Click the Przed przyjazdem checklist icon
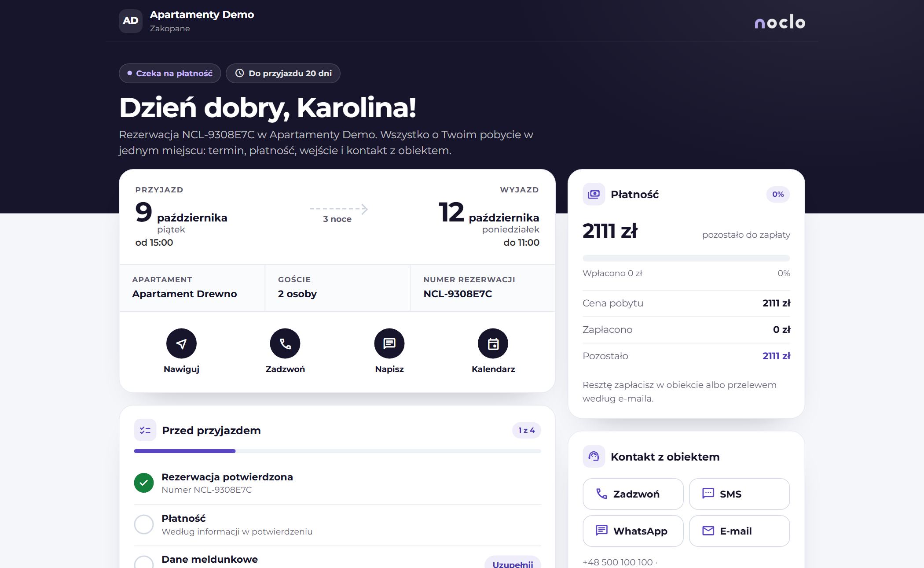The height and width of the screenshot is (568, 924). (x=145, y=430)
